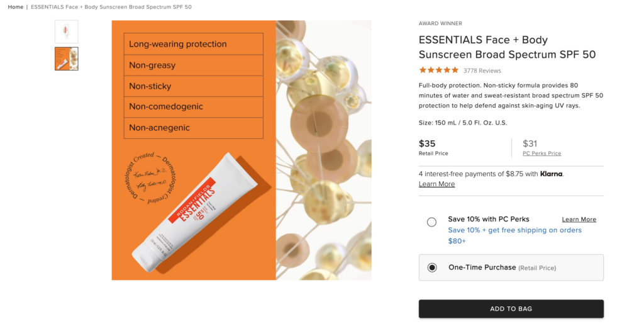This screenshot has width=644, height=324.
Task: Select the first product thumbnail image
Action: tap(67, 31)
